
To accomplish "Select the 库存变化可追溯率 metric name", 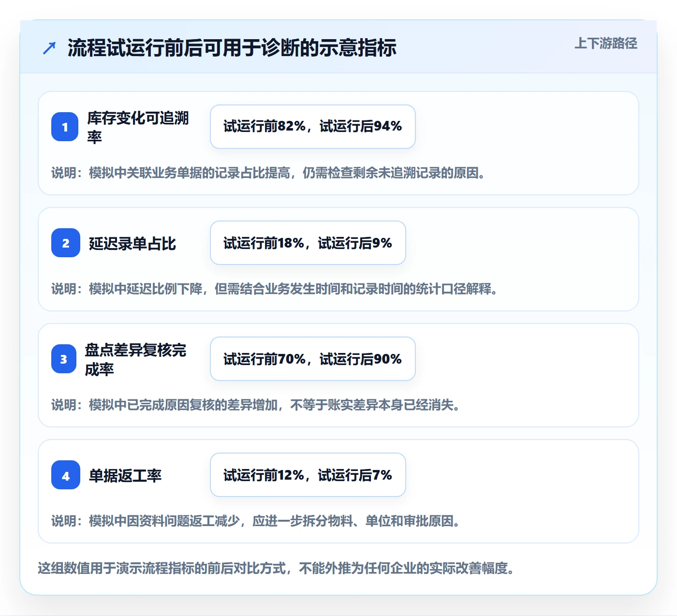I will (x=138, y=127).
